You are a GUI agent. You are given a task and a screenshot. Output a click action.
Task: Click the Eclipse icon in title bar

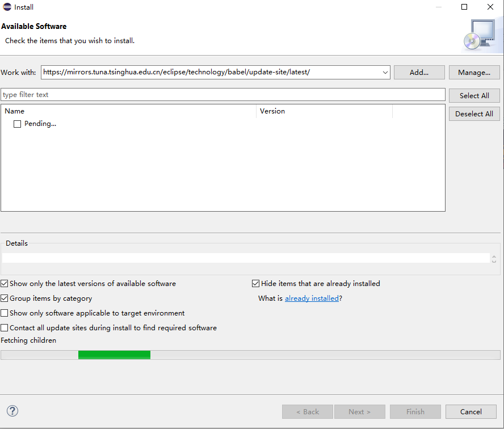6,7
